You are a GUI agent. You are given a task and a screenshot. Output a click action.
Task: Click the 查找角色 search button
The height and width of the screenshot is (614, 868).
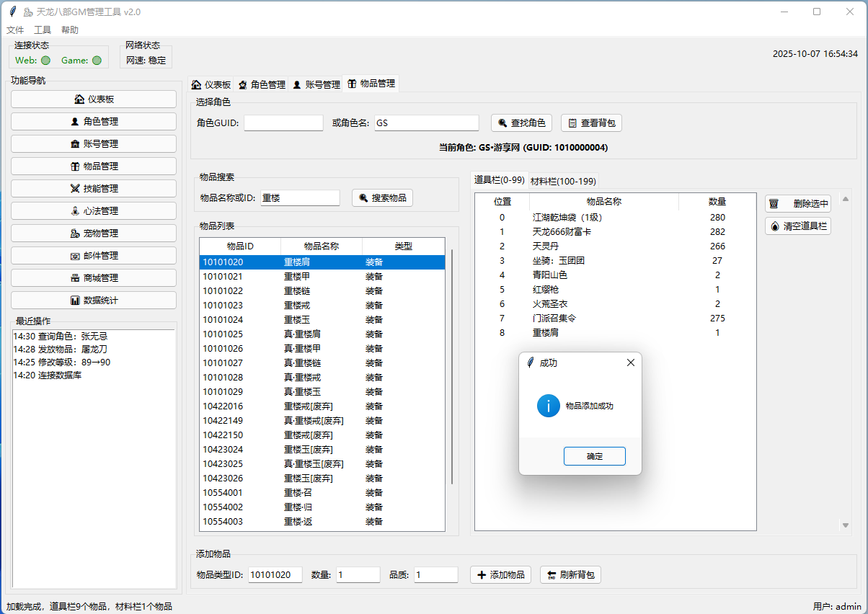(521, 123)
